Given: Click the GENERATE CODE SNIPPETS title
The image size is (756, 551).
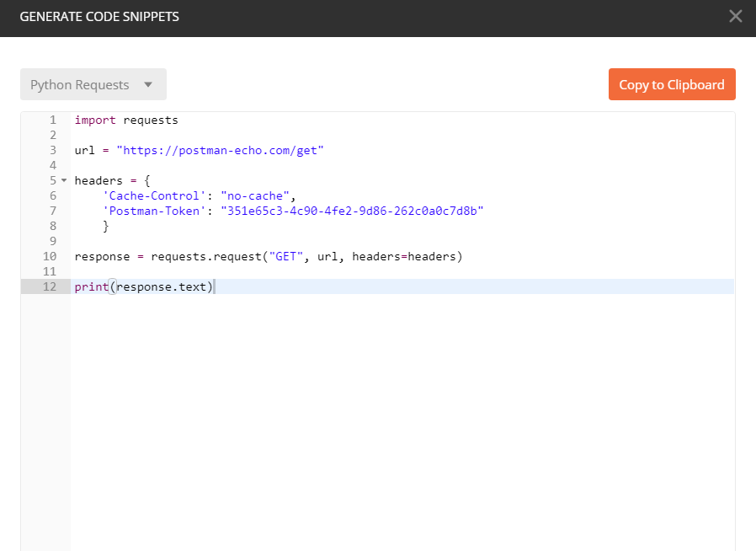Looking at the screenshot, I should tap(99, 16).
